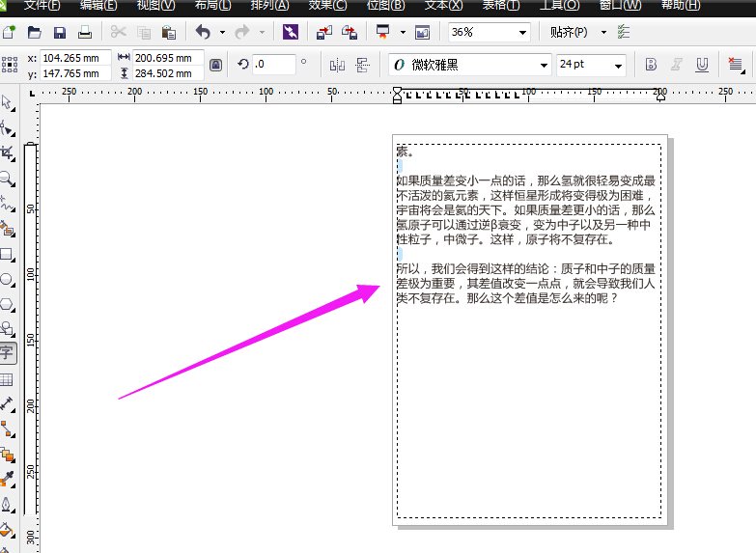
Task: Open the zoom level 36% dropdown
Action: [x=523, y=32]
